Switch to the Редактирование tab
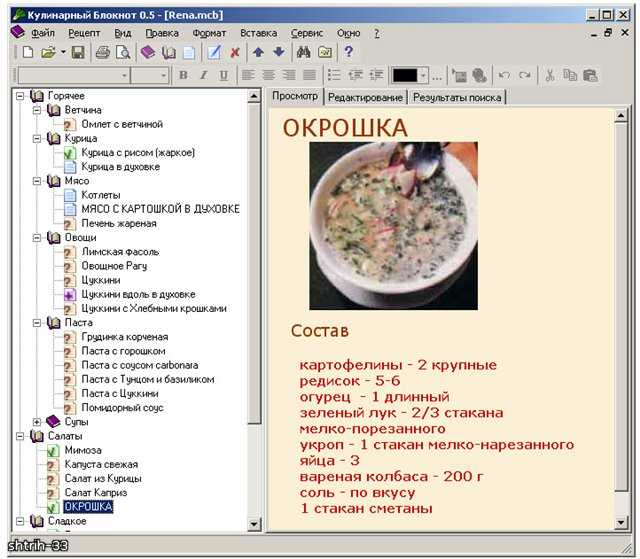The image size is (640, 559). [365, 98]
